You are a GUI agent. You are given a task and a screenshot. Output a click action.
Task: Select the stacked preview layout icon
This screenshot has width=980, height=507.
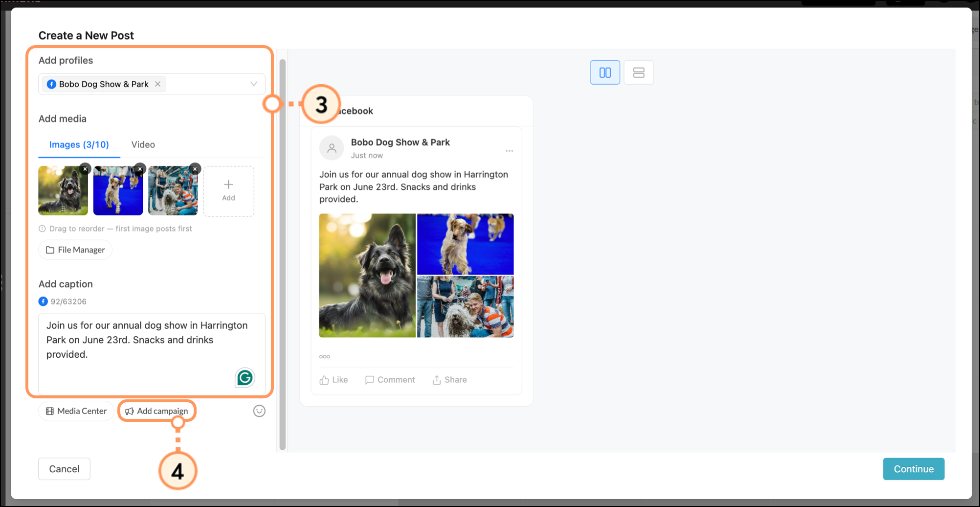[639, 72]
